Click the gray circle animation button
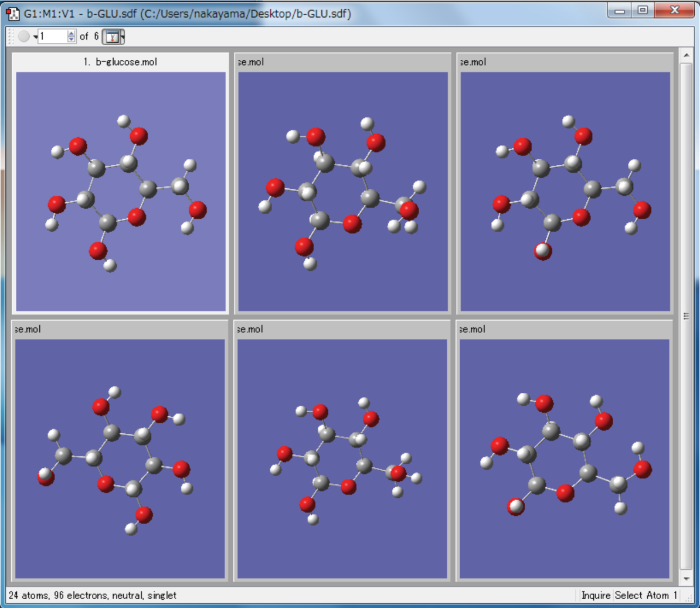 (23, 36)
